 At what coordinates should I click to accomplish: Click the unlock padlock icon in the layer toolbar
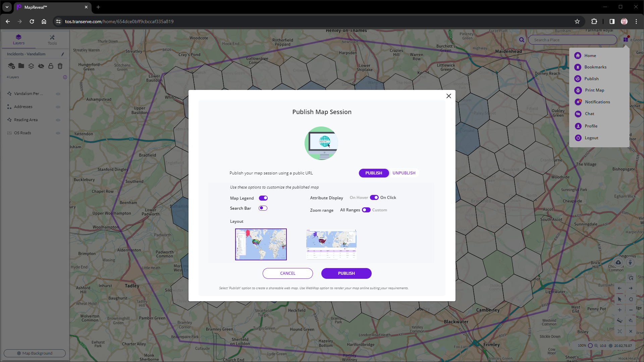coord(51,66)
